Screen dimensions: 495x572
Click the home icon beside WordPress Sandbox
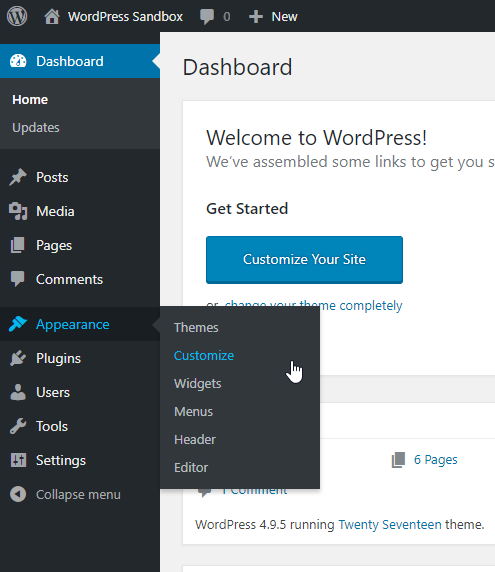52,17
